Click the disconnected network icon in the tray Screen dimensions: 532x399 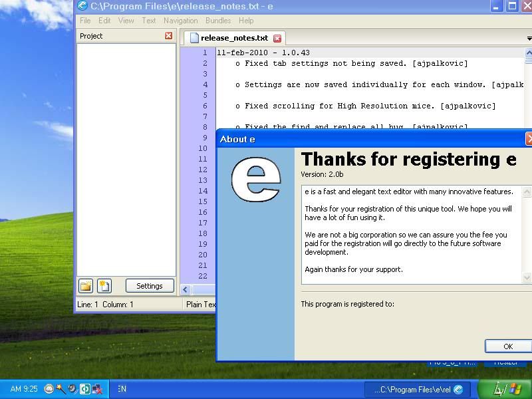click(97, 389)
